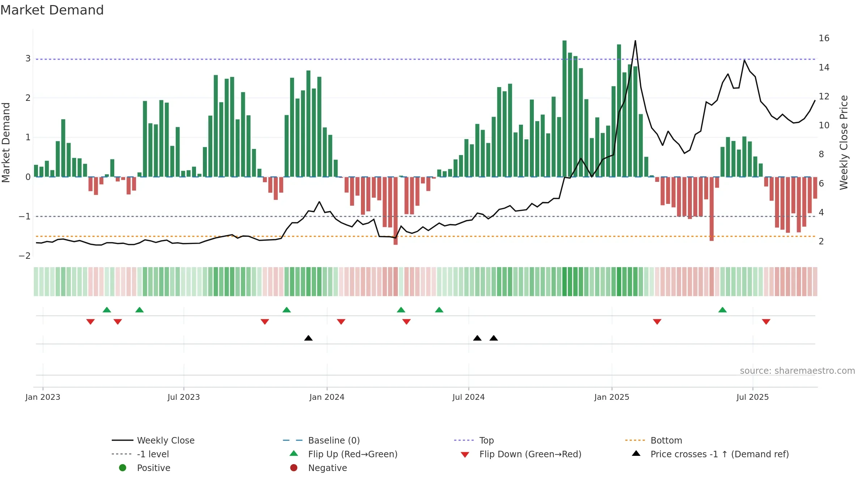This screenshot has width=868, height=488.
Task: Click the 6 tick on price axis
Action: tap(821, 183)
